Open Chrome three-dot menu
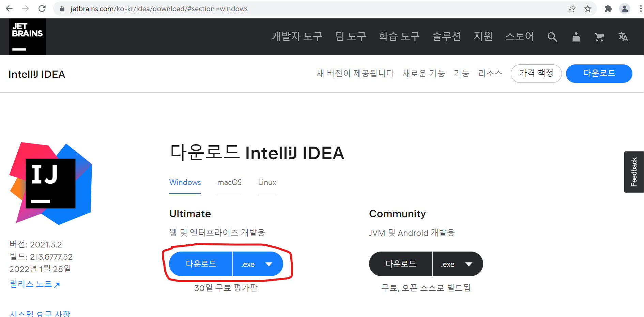This screenshot has width=644, height=317. tap(640, 9)
